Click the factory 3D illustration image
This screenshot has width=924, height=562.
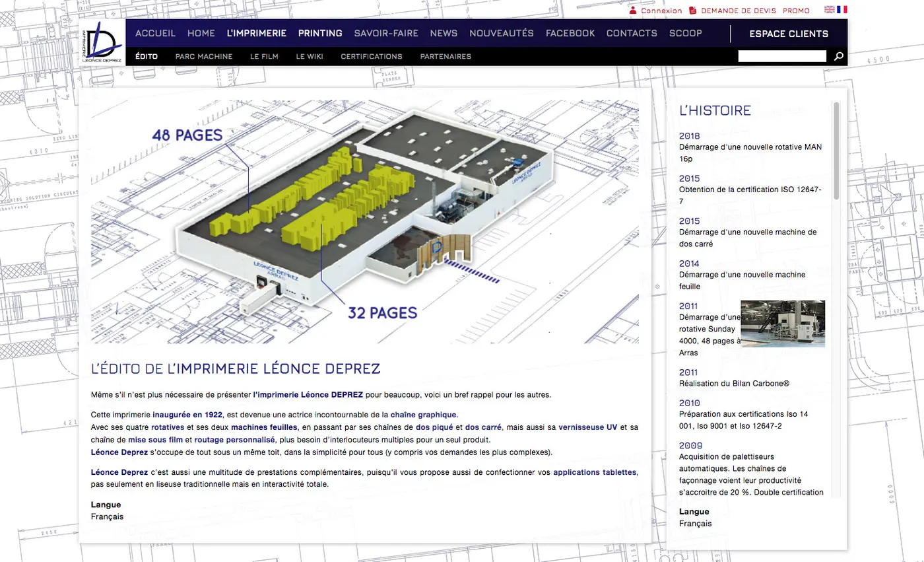point(365,222)
